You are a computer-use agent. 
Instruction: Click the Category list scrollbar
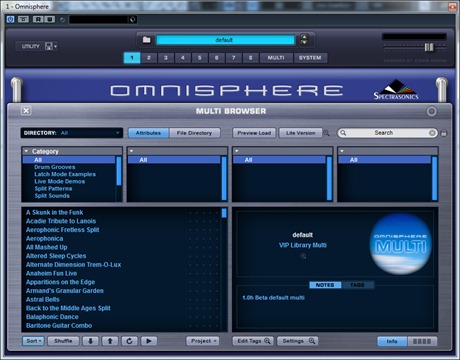tap(119, 171)
